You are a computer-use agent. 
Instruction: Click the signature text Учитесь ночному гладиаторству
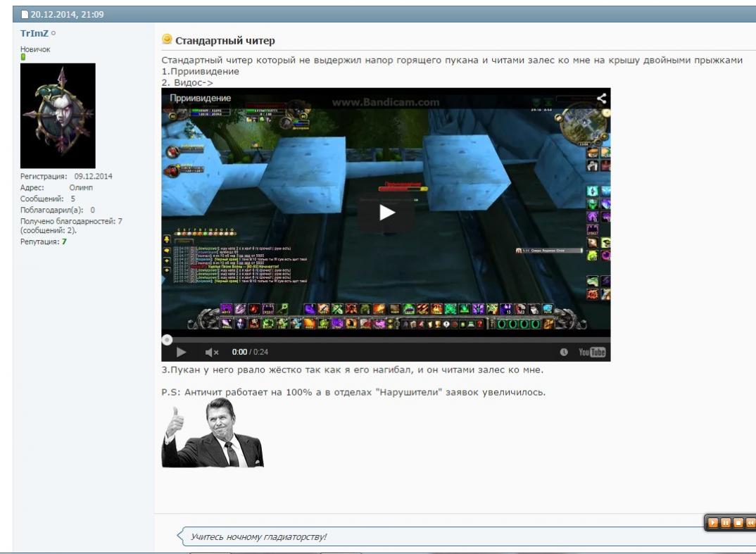[x=258, y=537]
